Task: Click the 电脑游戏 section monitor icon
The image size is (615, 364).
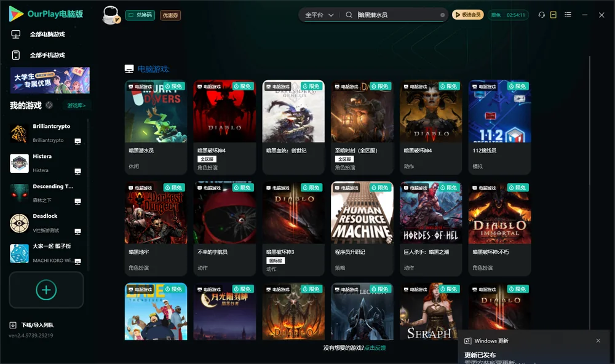Action: [x=129, y=69]
